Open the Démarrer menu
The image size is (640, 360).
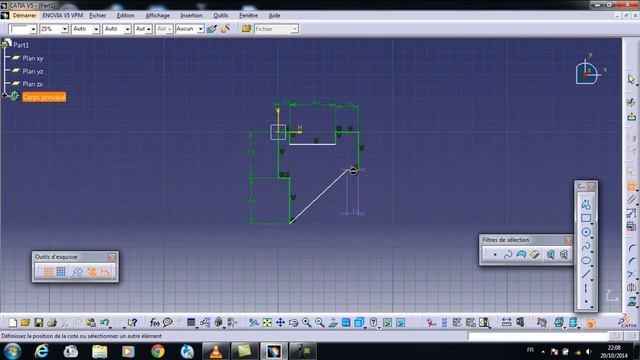click(24, 16)
